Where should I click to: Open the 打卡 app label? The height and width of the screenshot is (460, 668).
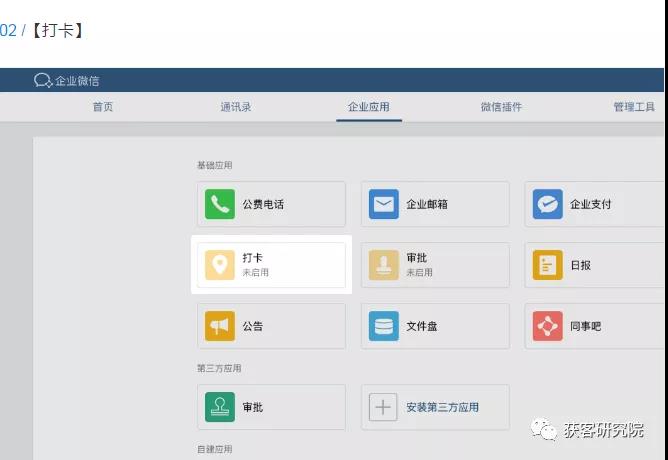(253, 258)
